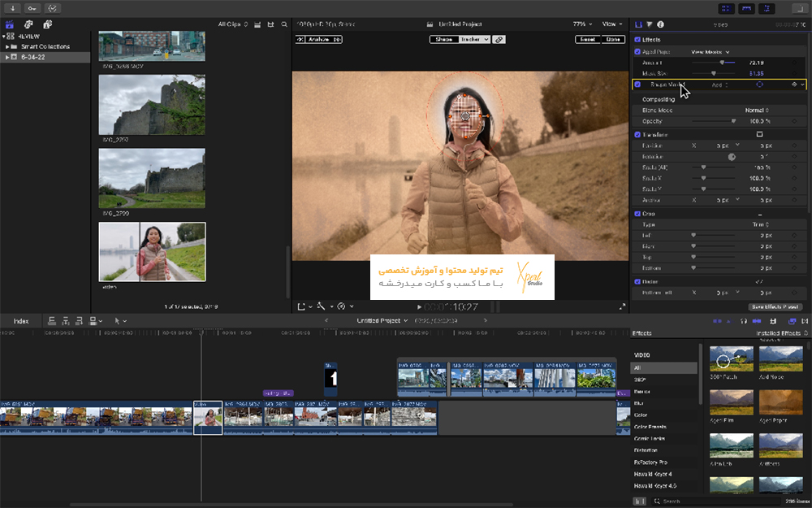Click the Analyze button in viewer

[x=319, y=39]
